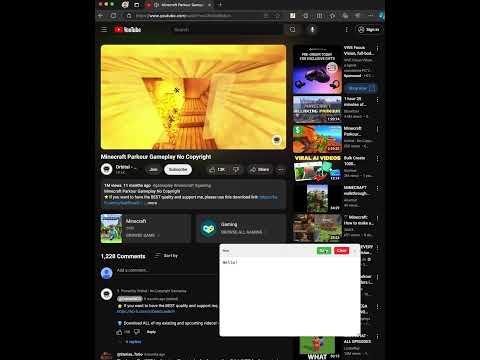Open the Sort by comments dropdown
480x360 pixels.
tap(166, 256)
